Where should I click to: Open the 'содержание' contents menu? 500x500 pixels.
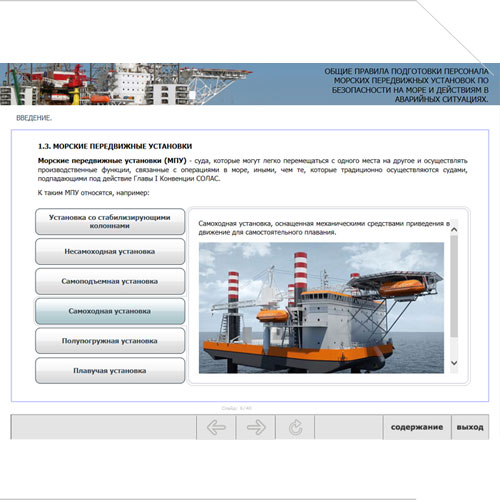click(417, 427)
